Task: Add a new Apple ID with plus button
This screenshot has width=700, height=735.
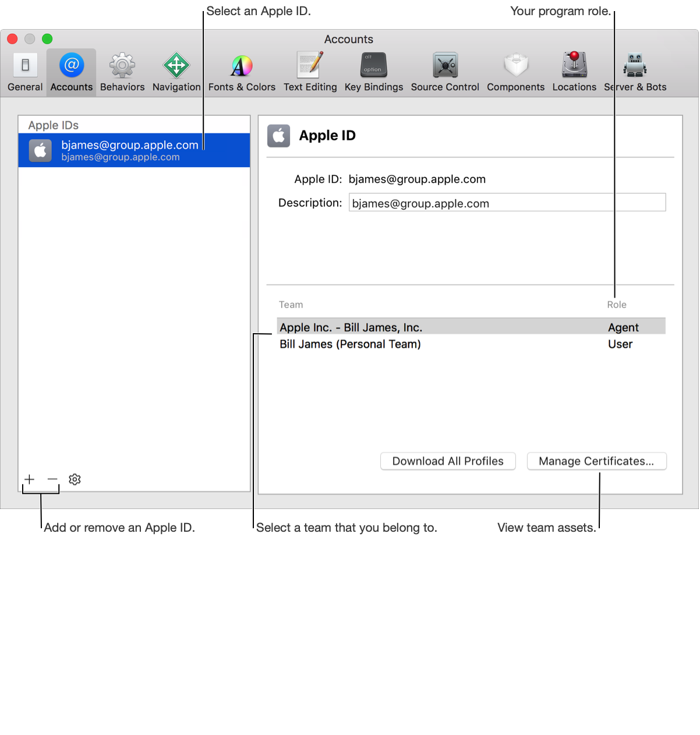Action: pos(30,479)
